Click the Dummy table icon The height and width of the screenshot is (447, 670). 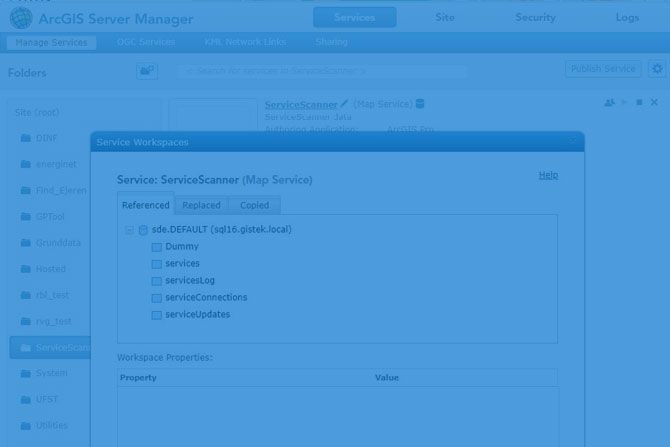[x=157, y=247]
